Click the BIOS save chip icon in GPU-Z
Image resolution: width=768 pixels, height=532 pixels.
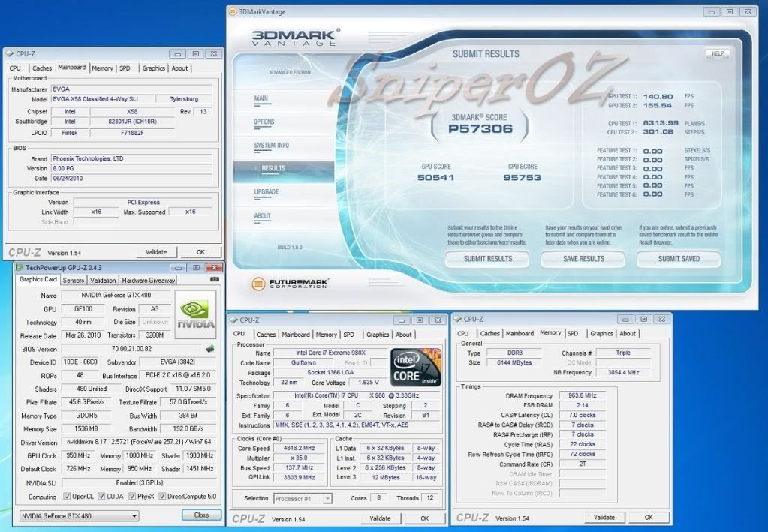(210, 348)
